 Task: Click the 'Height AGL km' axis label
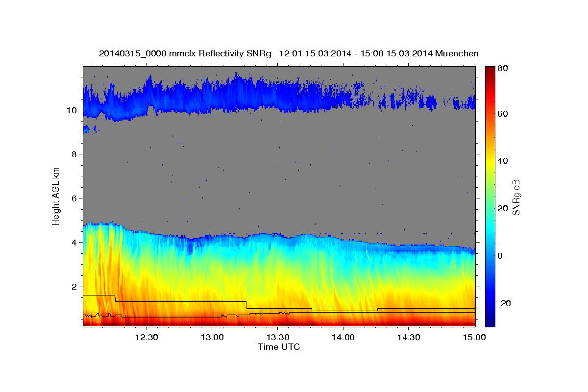(56, 196)
